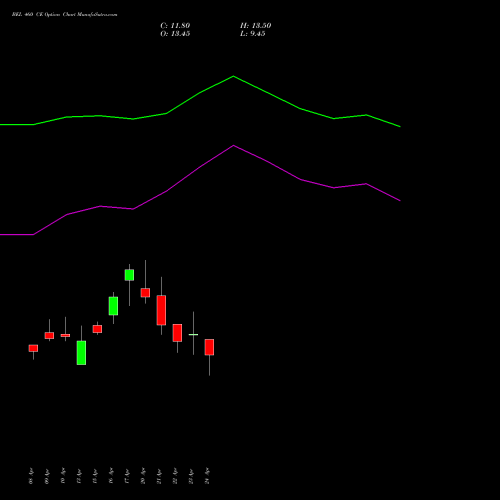The width and height of the screenshot is (500, 500).
Task: Click the peak of the purple band line
Action: tap(233, 146)
